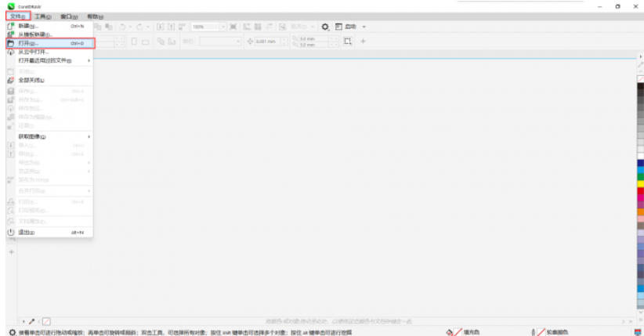Choose 新建 (New) from File menu

(49, 26)
